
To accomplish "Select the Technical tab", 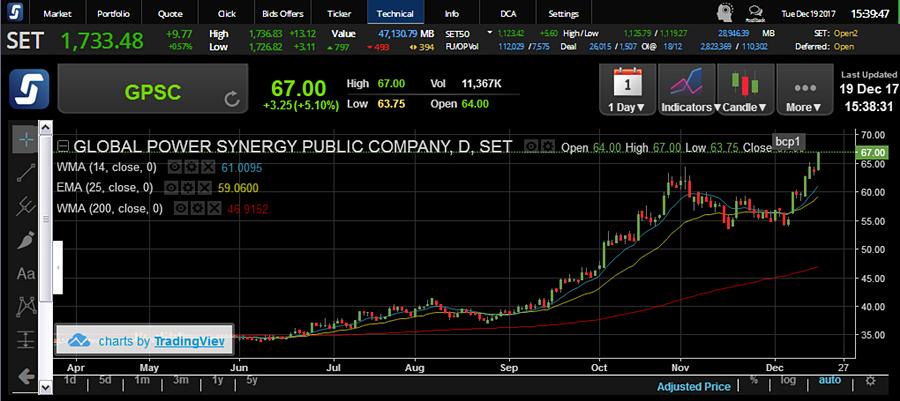I will 395,13.
